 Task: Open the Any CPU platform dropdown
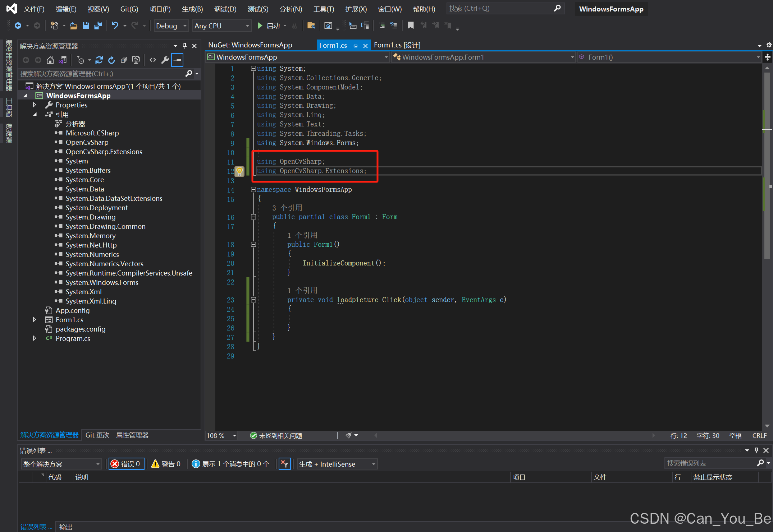221,26
